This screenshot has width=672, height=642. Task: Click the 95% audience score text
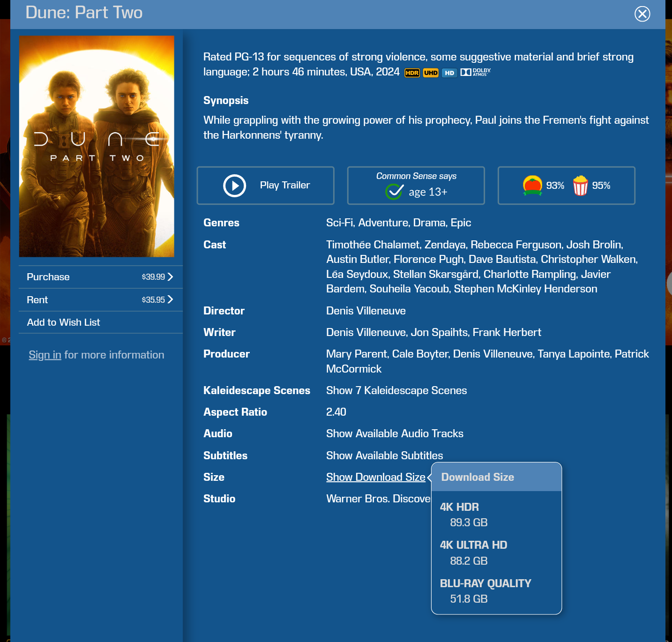click(601, 186)
